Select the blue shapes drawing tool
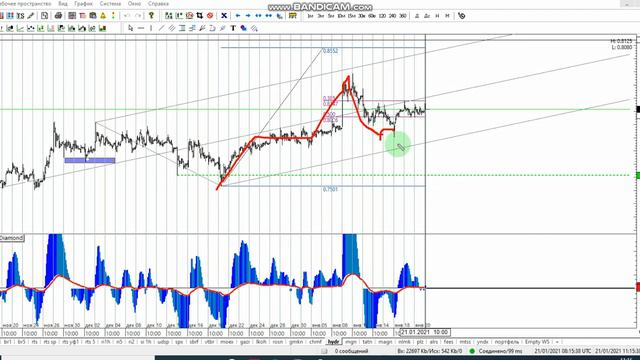This screenshot has height=360, width=640. pos(243,28)
